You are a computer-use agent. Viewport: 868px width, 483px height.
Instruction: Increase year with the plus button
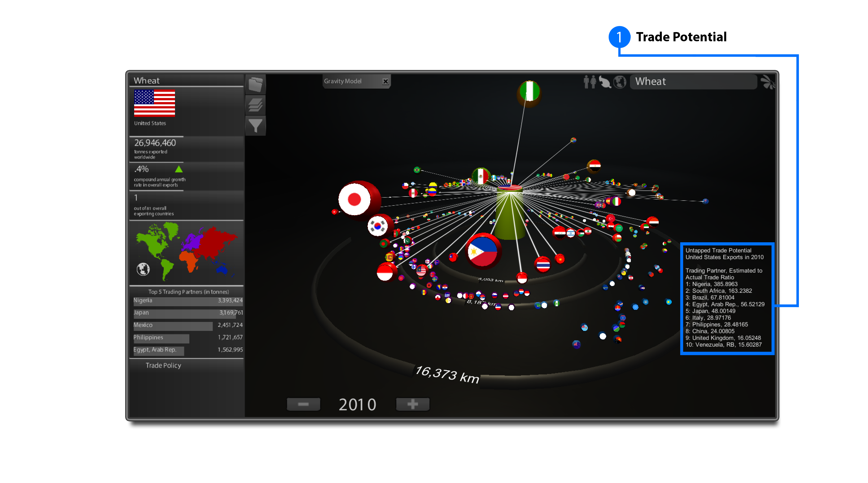click(x=412, y=404)
